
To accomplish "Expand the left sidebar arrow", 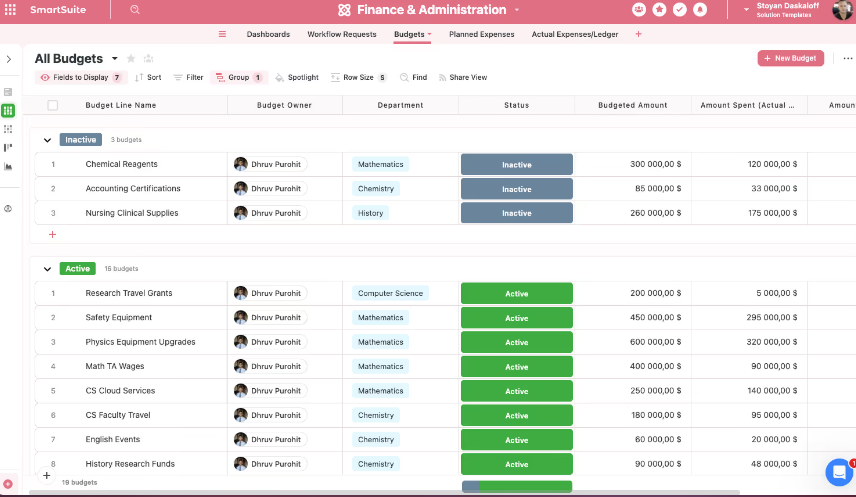I will [9, 59].
